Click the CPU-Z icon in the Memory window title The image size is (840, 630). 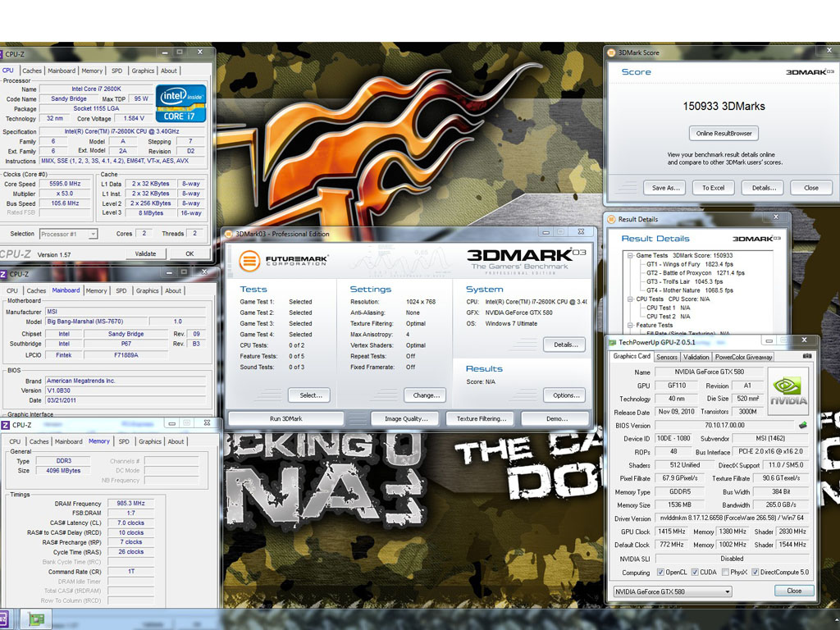[x=6, y=425]
